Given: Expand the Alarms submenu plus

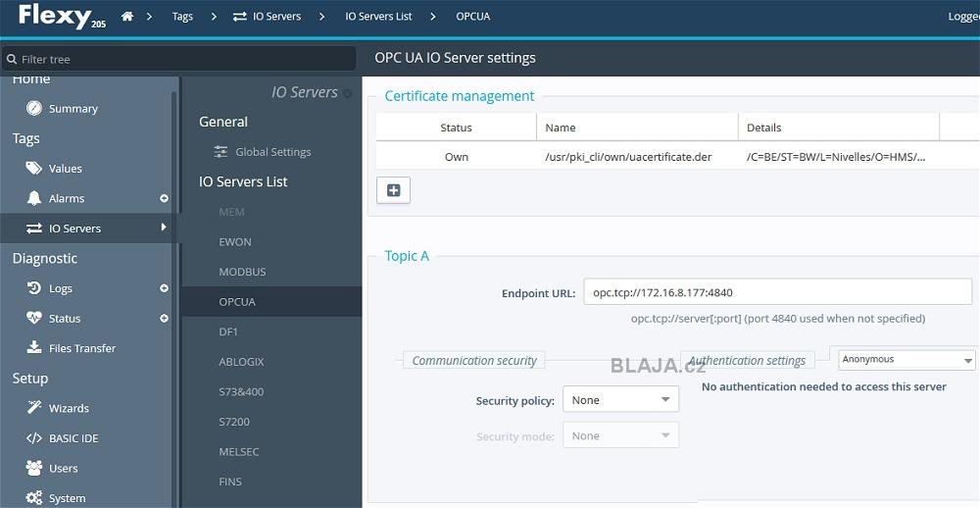Looking at the screenshot, I should (x=164, y=198).
